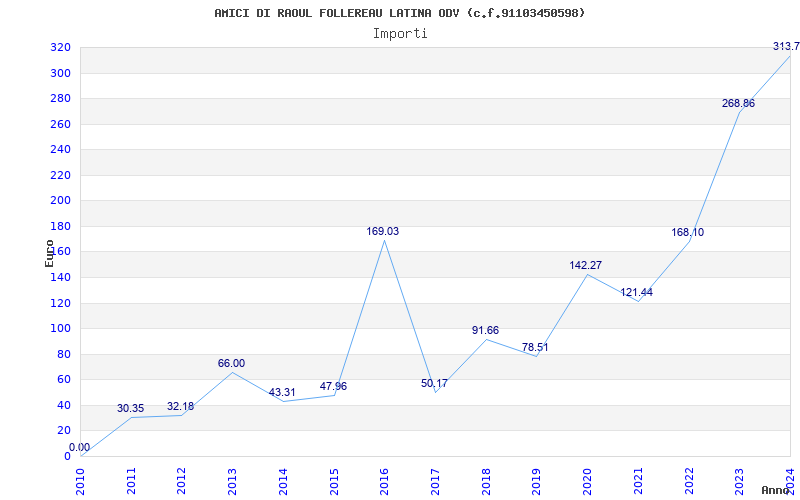This screenshot has width=800, height=500.
Task: Click the 60 y-axis tick label
Action: pos(63,380)
